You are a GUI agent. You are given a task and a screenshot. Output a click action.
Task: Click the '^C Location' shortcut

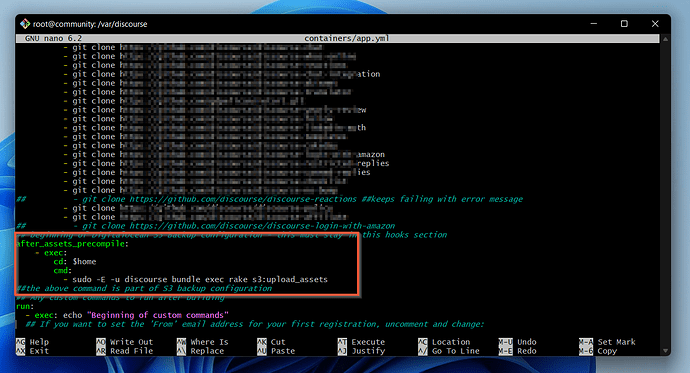click(x=444, y=342)
